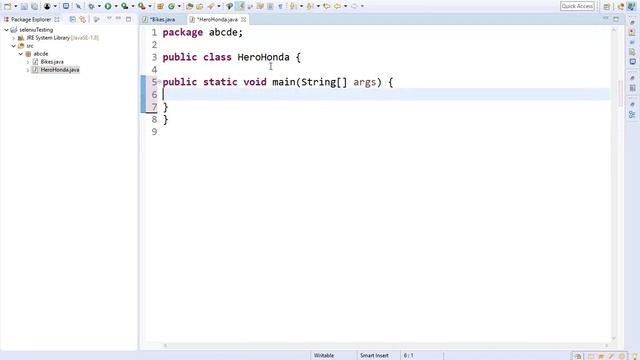Click 'public class HeroHonda {' code line
This screenshot has height=360, width=640.
(x=232, y=57)
